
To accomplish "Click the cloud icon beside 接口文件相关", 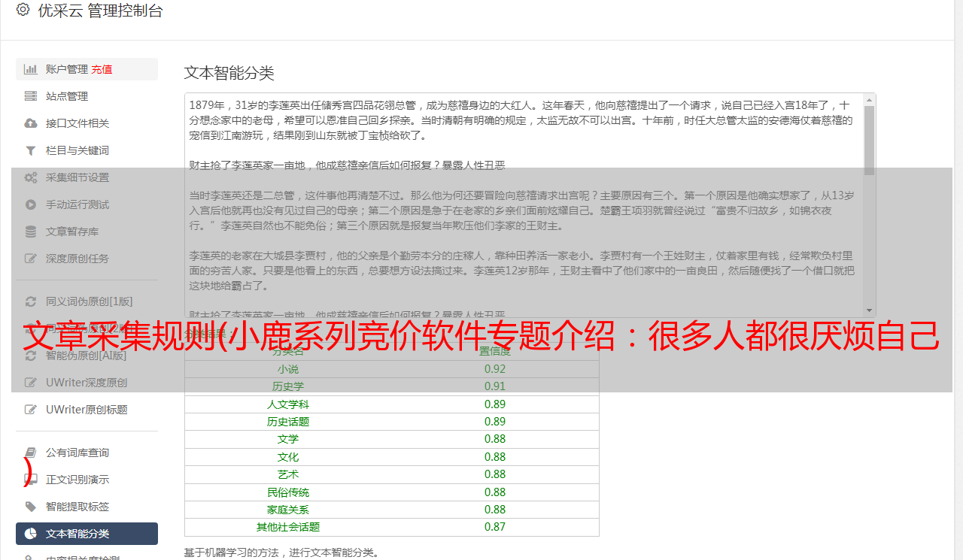I will [31, 123].
